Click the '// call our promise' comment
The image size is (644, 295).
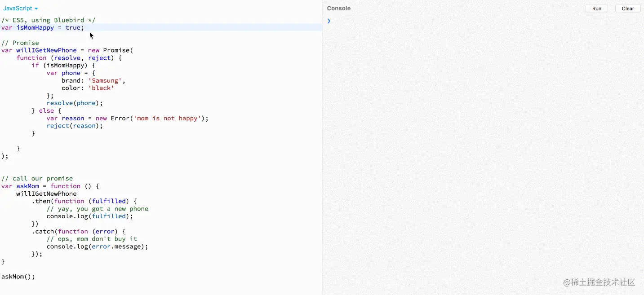37,179
